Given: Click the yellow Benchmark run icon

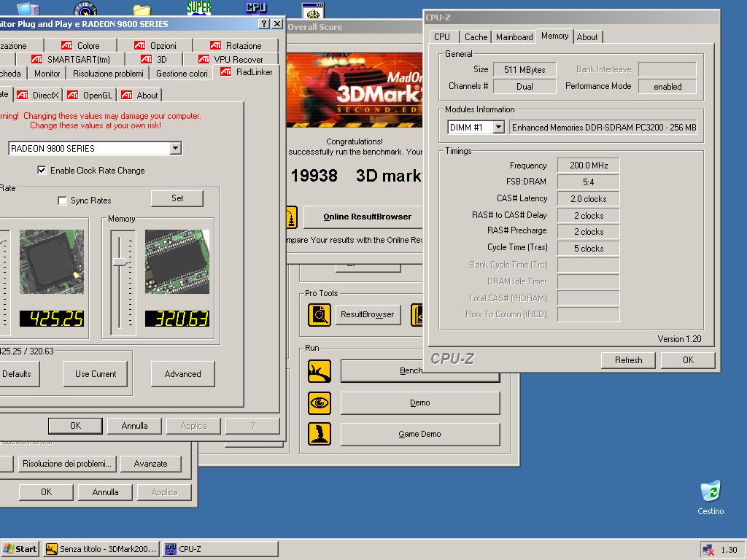Looking at the screenshot, I should 320,371.
